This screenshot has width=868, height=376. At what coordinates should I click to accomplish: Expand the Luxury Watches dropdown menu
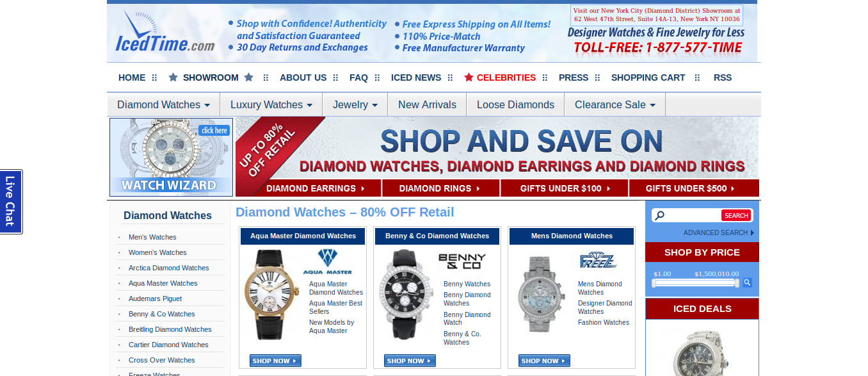[x=271, y=104]
